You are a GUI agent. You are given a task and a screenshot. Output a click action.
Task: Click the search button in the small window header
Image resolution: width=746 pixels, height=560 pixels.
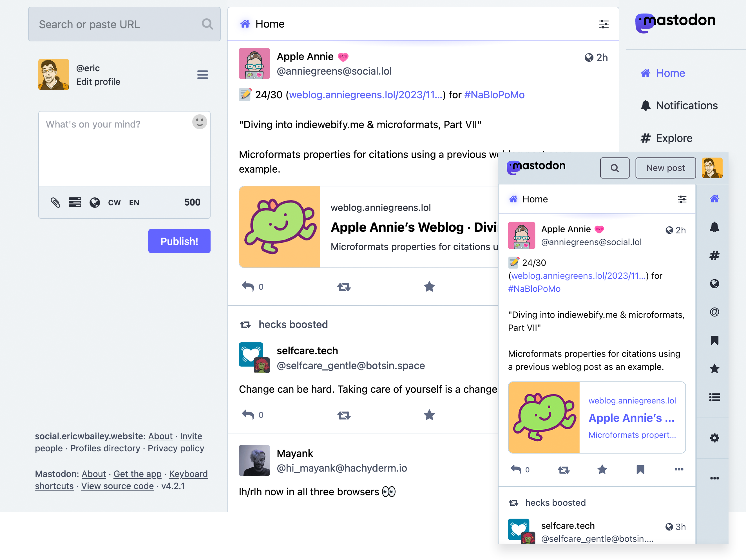615,168
